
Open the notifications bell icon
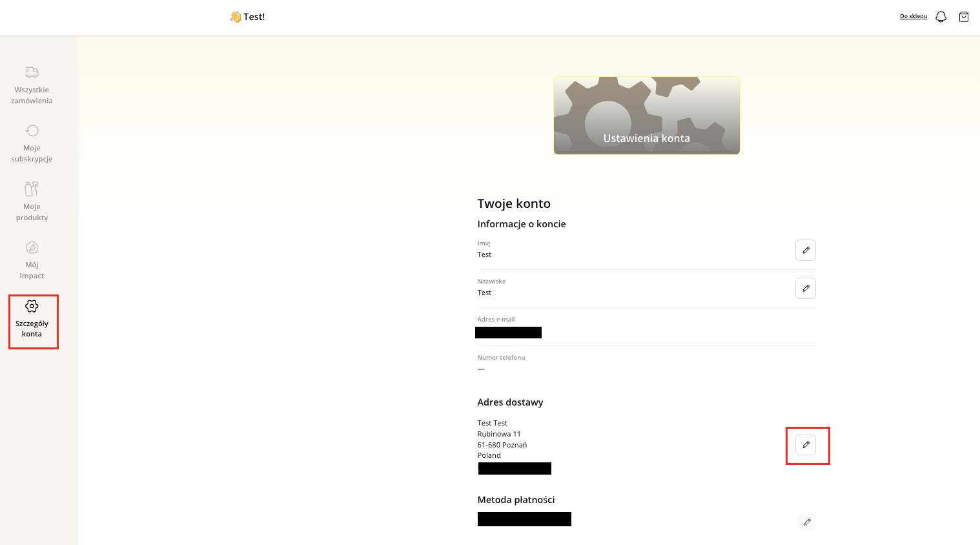pyautogui.click(x=941, y=17)
